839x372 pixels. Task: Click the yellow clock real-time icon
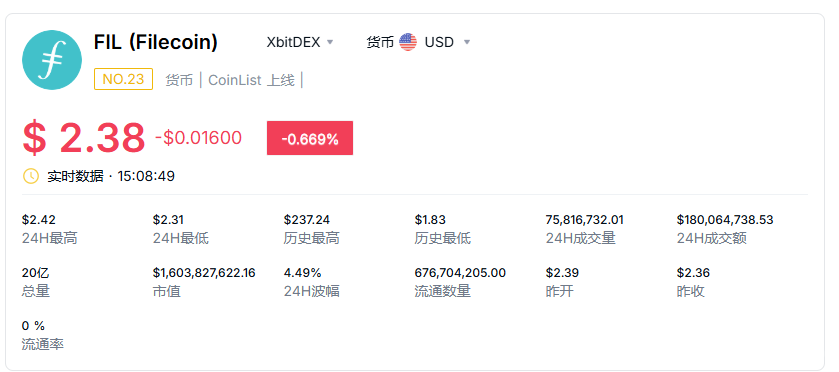tap(30, 176)
